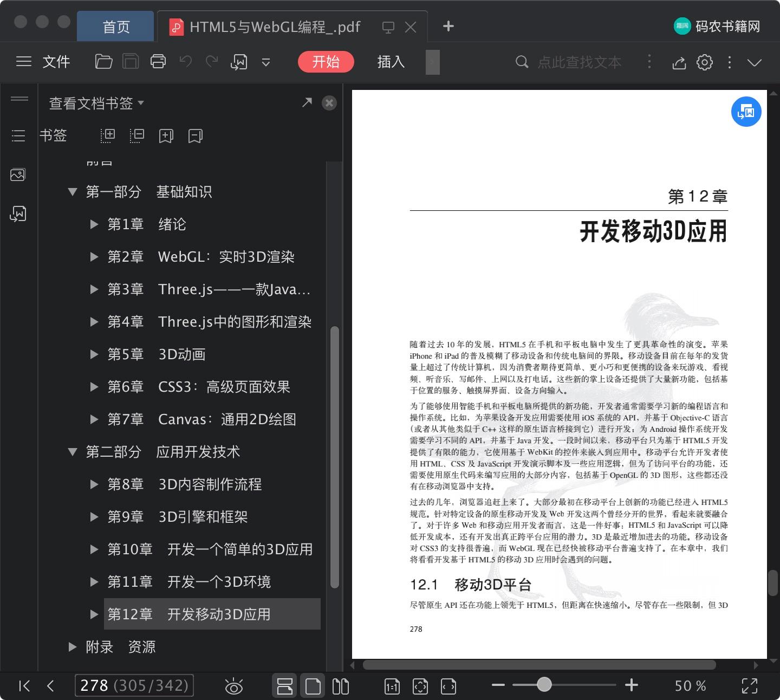
Task: Select the 开始 tab
Action: click(326, 62)
